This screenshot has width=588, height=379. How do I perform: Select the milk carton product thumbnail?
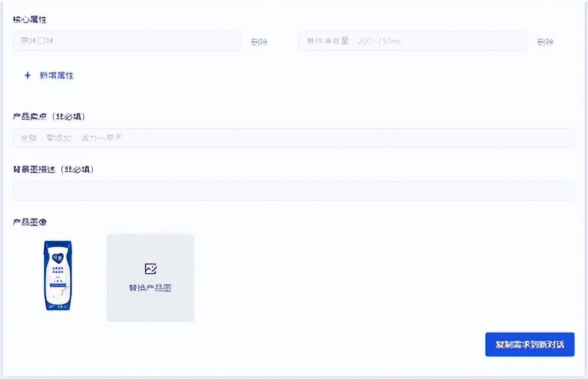[x=57, y=276]
